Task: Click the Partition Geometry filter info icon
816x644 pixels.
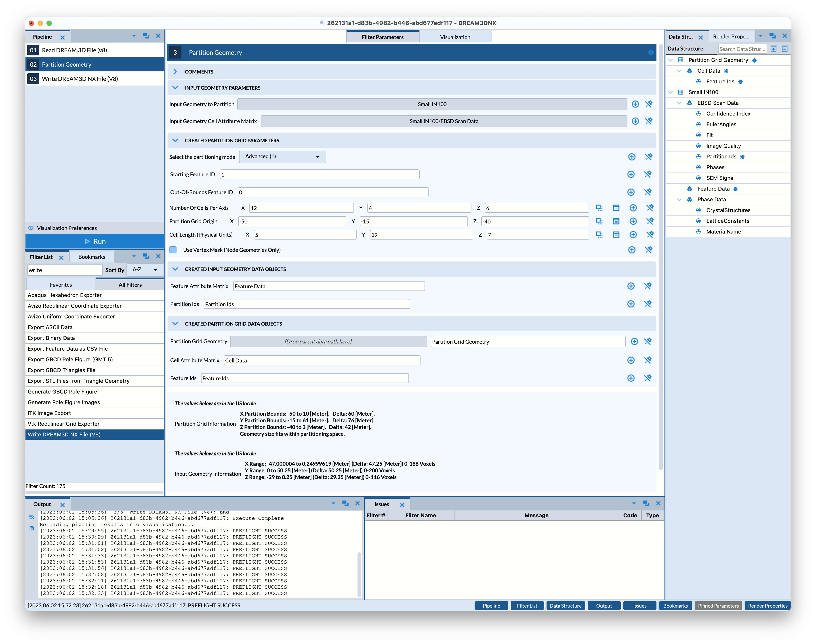Action: click(x=651, y=53)
